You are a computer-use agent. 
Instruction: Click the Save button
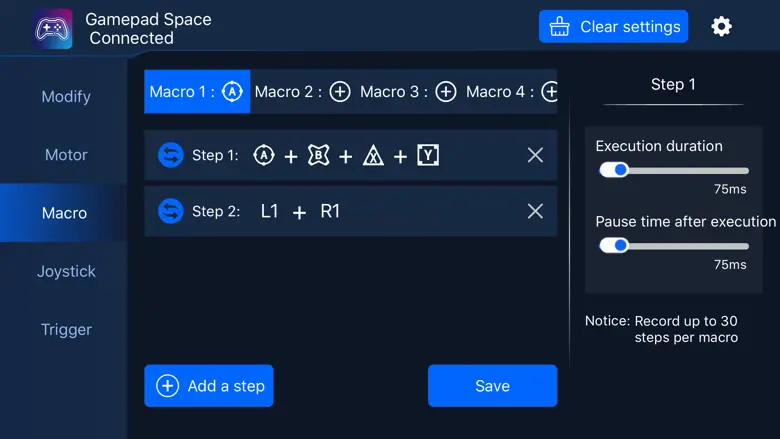pyautogui.click(x=492, y=386)
